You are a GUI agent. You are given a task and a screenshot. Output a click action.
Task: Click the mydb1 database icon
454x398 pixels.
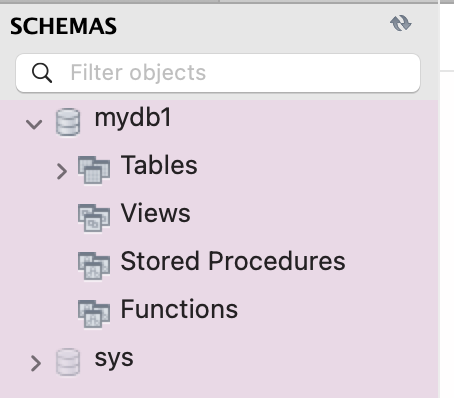point(68,122)
